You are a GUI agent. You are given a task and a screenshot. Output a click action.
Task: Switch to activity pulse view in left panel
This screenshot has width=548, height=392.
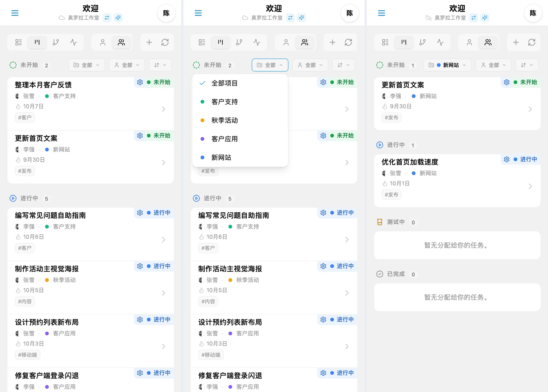coord(74,42)
